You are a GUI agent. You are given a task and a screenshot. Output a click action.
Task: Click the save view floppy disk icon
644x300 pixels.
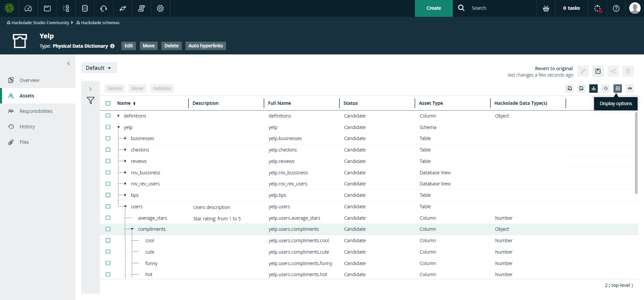coord(598,71)
